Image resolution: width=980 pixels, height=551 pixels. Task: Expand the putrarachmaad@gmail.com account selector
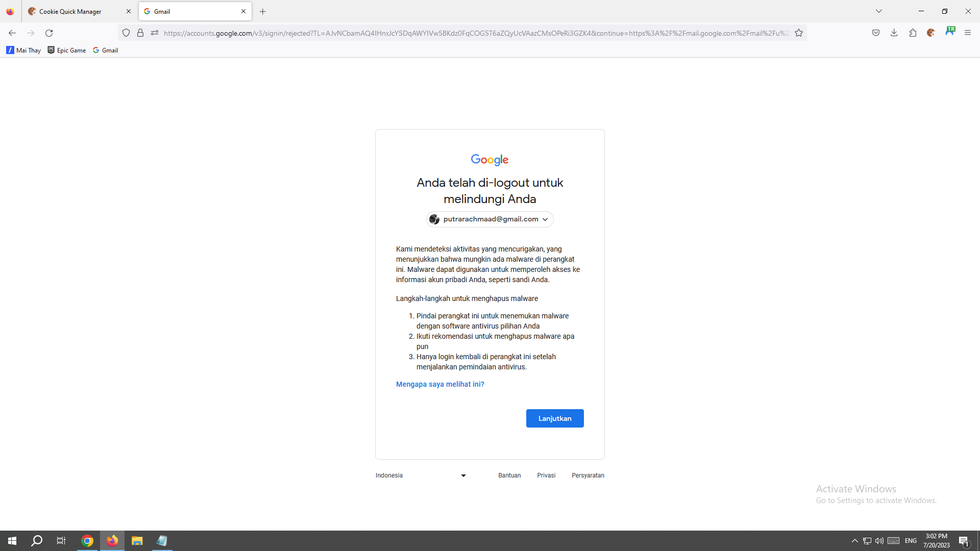(489, 219)
